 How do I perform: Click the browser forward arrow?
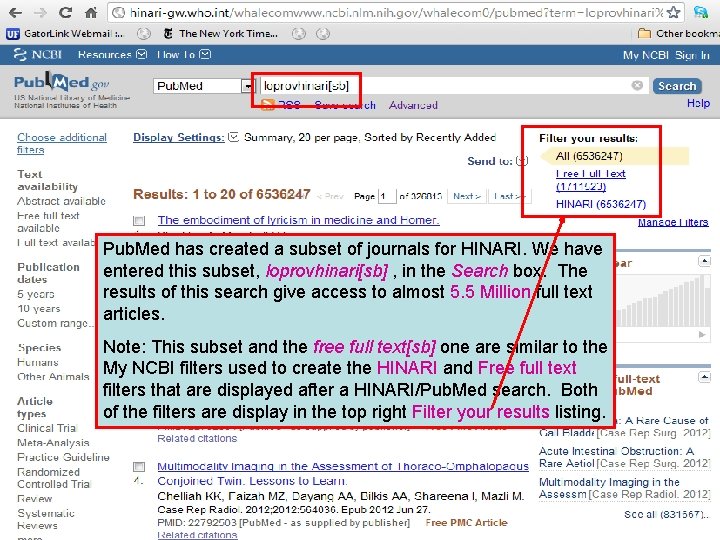point(41,13)
